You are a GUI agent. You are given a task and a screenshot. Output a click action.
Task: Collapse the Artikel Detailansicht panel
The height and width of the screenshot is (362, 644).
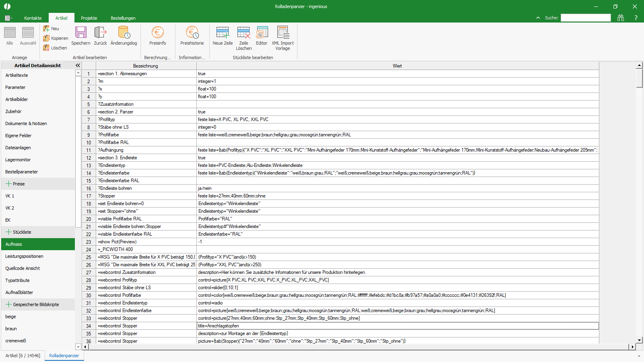(78, 65)
